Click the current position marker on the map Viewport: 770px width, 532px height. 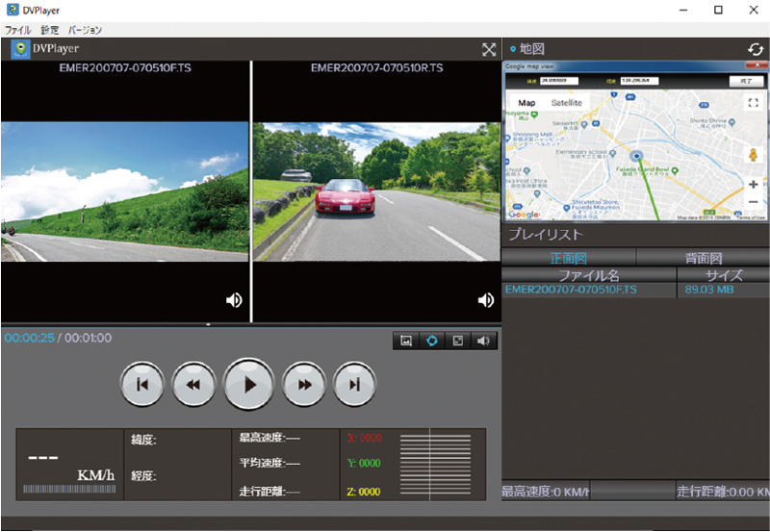[636, 156]
